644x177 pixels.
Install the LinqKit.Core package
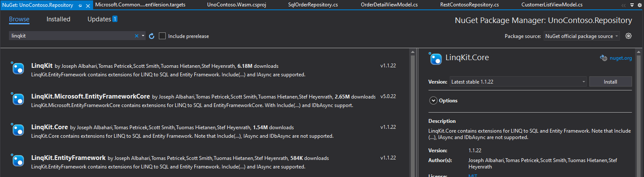click(x=610, y=81)
